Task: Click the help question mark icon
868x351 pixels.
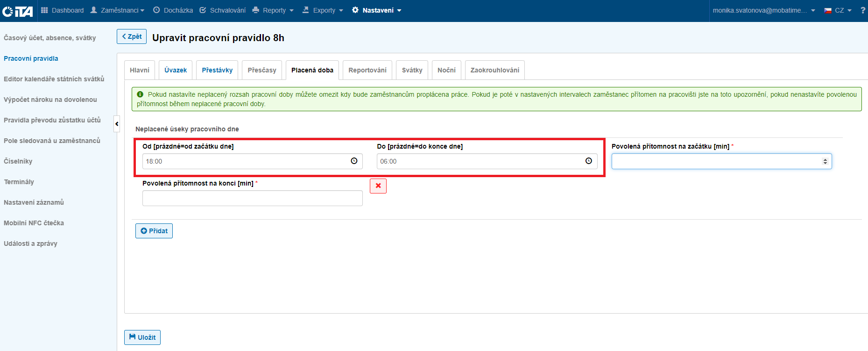Action: [x=862, y=10]
